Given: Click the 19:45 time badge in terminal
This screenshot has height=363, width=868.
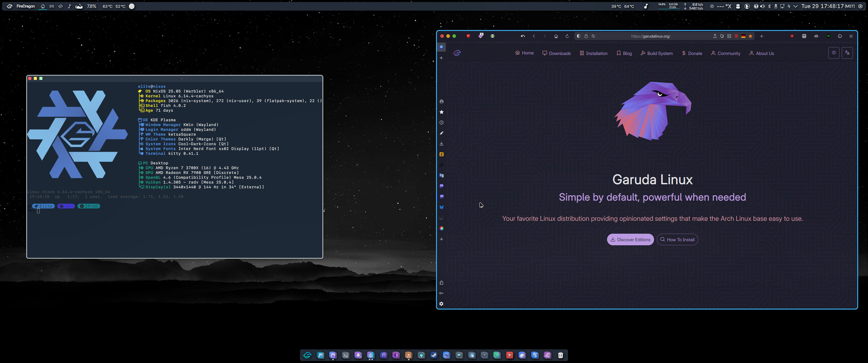Looking at the screenshot, I should coord(89,206).
